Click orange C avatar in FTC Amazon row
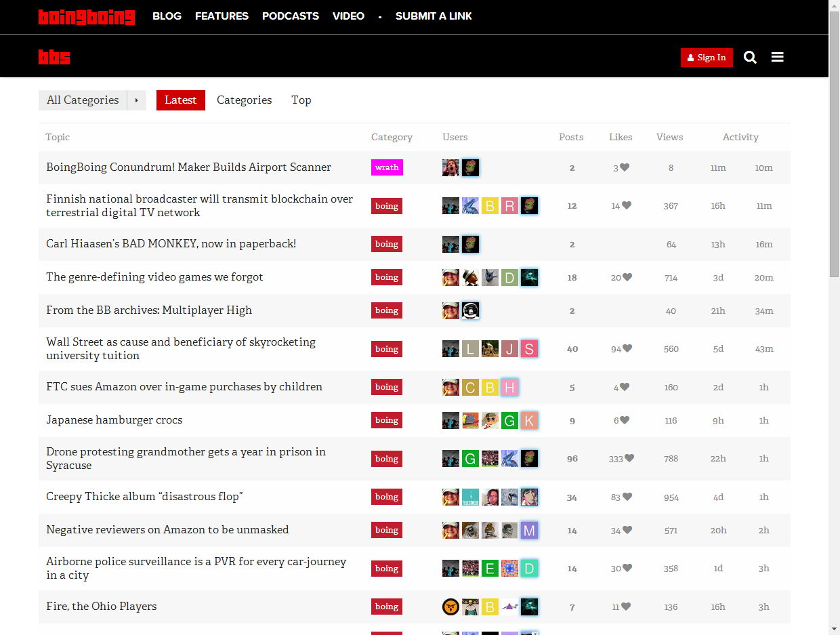Image resolution: width=840 pixels, height=635 pixels. [470, 388]
